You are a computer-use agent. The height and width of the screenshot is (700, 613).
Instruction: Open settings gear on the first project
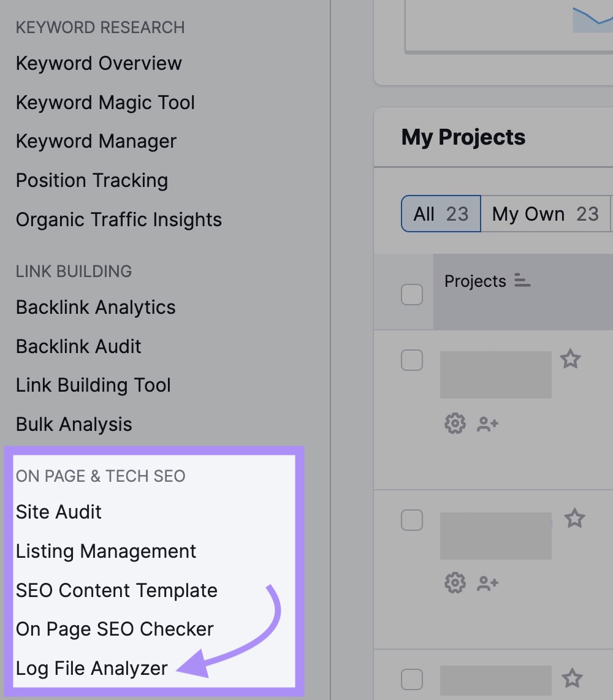[454, 423]
